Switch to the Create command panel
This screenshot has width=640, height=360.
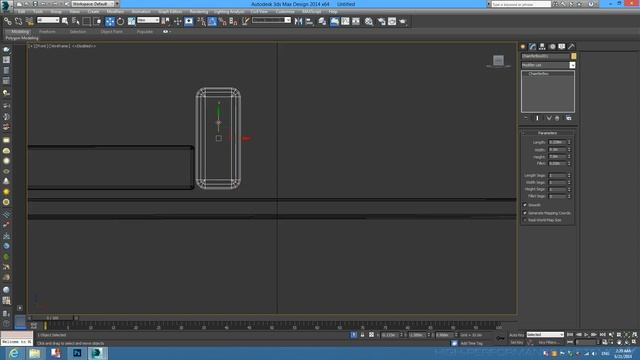pos(523,47)
